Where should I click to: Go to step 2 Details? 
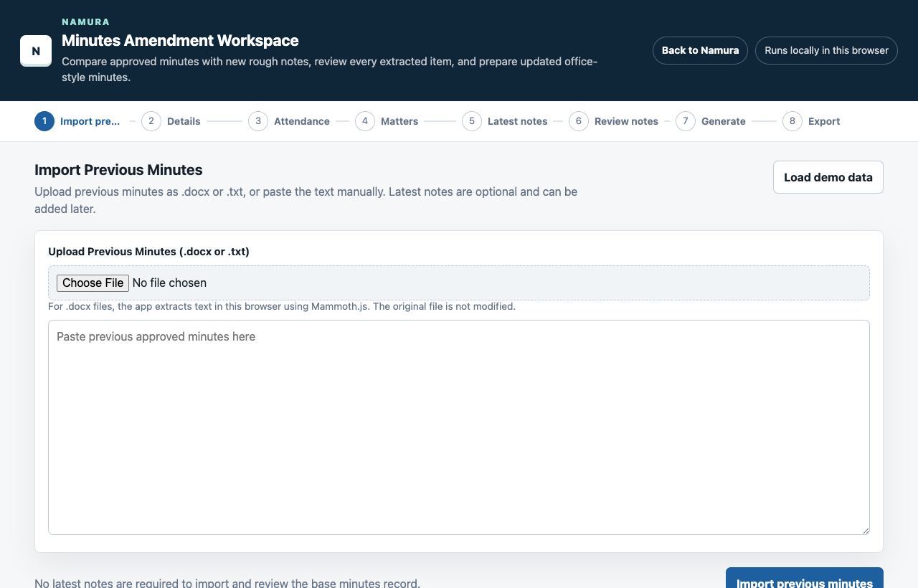[x=171, y=121]
